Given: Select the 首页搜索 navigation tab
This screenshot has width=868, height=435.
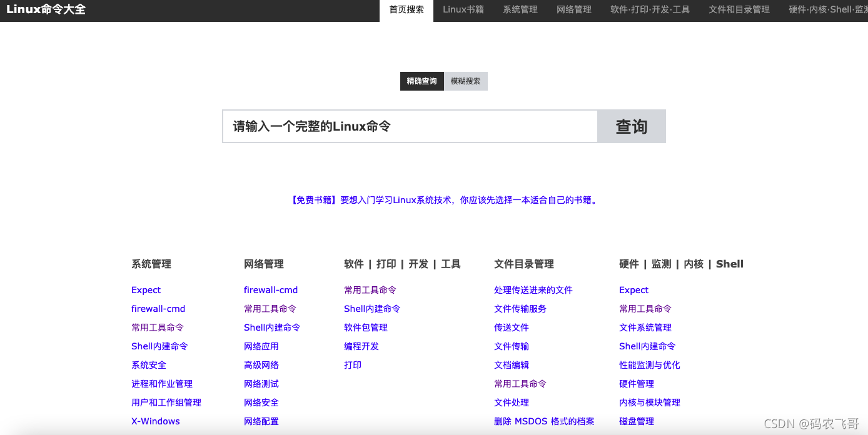Looking at the screenshot, I should [x=406, y=10].
